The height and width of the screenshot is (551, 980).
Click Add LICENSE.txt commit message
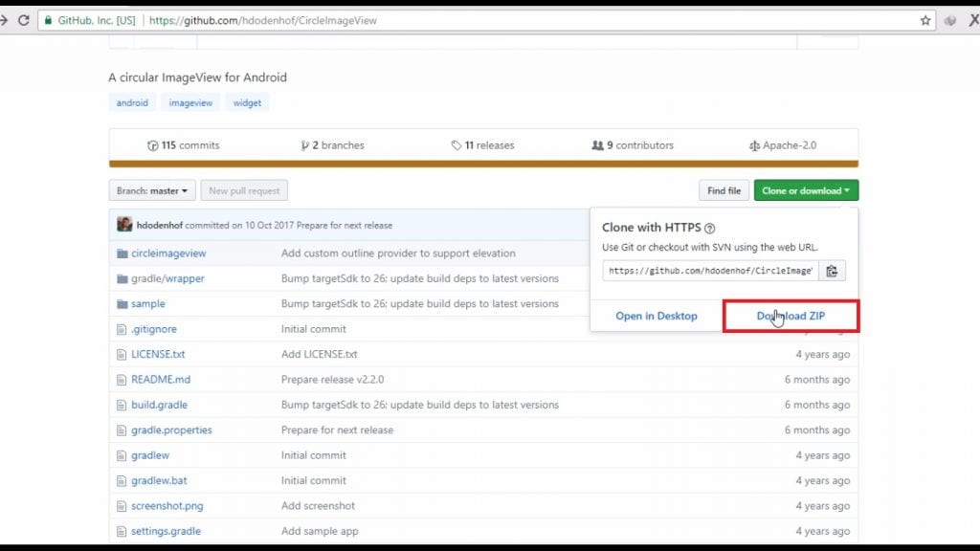[319, 354]
